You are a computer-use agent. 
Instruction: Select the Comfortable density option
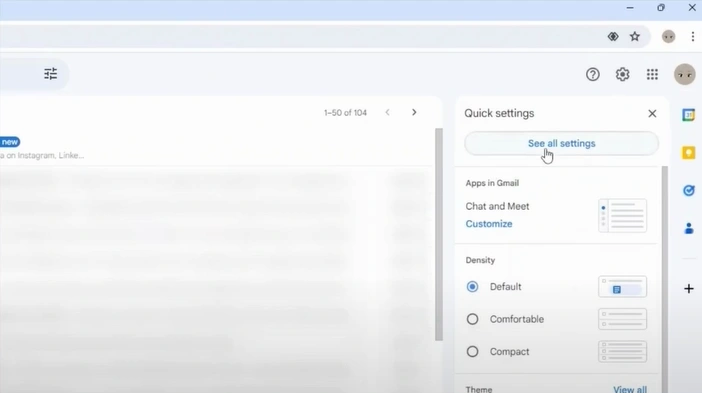(472, 319)
